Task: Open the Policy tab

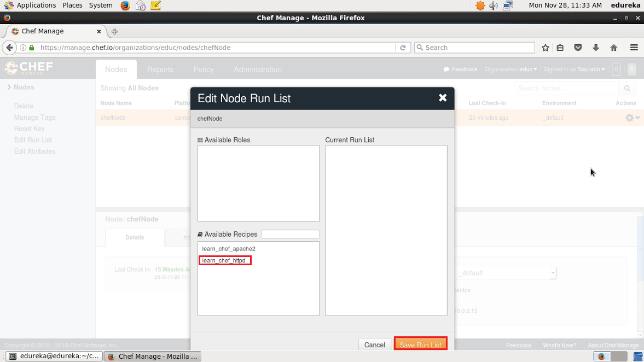Action: pyautogui.click(x=204, y=69)
